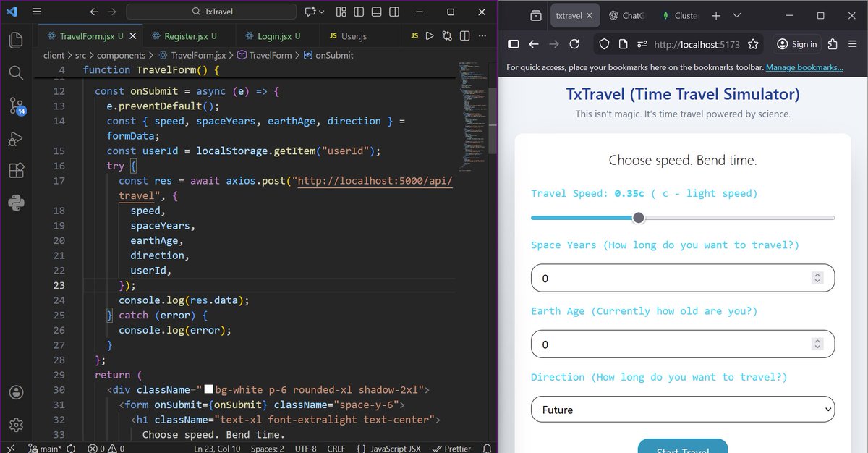868x453 pixels.
Task: Open the Accounts icon in the activity bar
Action: click(x=17, y=392)
